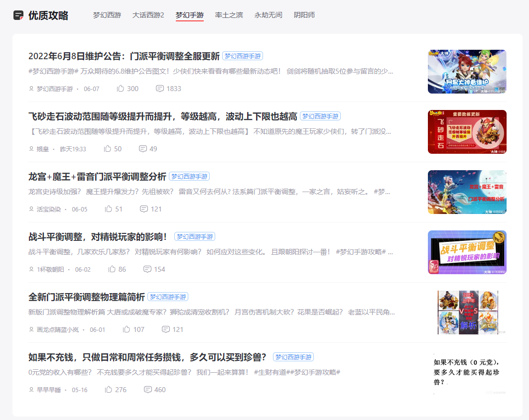Open thumbnail 龙宫+魔王+雷音 门派平衡调整分析

pos(467,192)
